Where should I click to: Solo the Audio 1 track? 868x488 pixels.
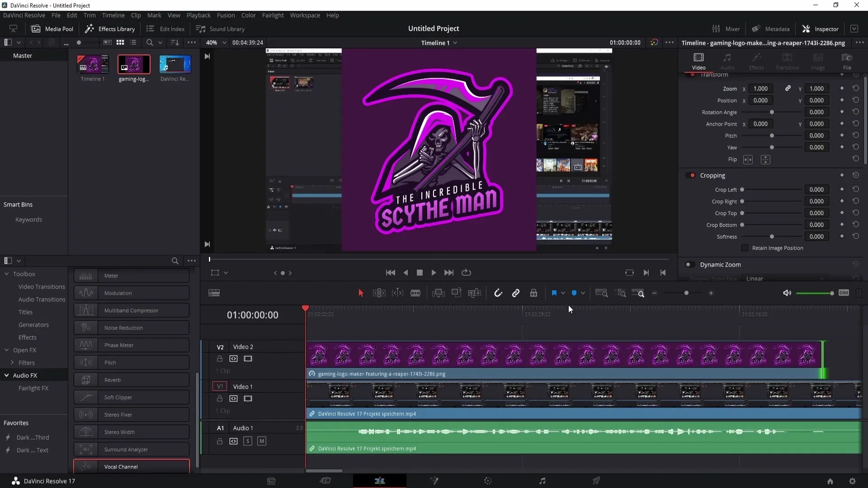coord(248,441)
